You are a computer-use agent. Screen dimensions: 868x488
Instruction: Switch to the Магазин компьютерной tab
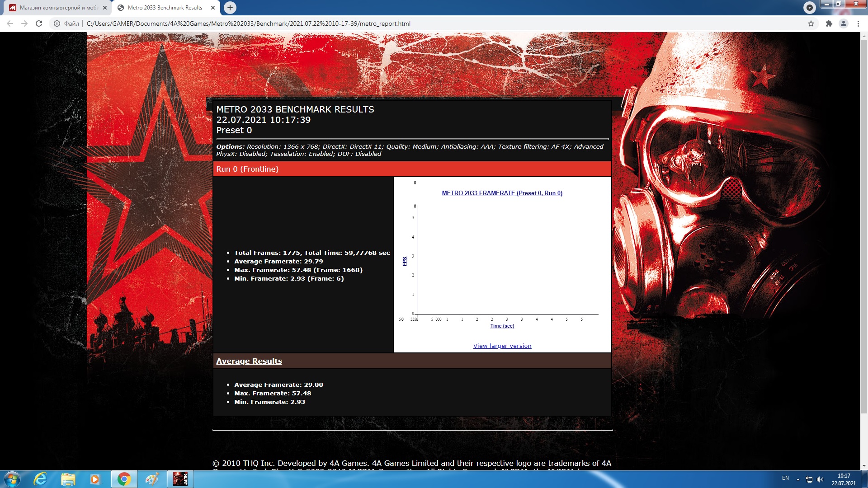(58, 8)
